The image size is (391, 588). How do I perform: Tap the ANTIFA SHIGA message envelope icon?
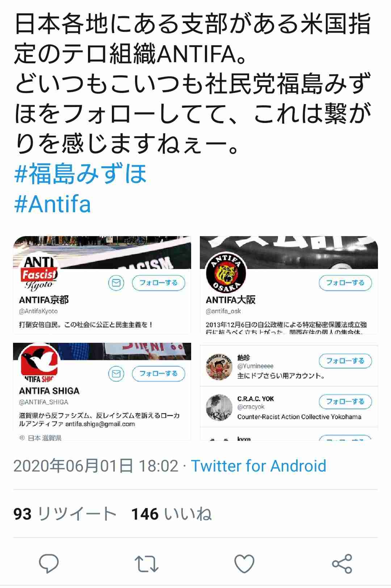click(116, 373)
